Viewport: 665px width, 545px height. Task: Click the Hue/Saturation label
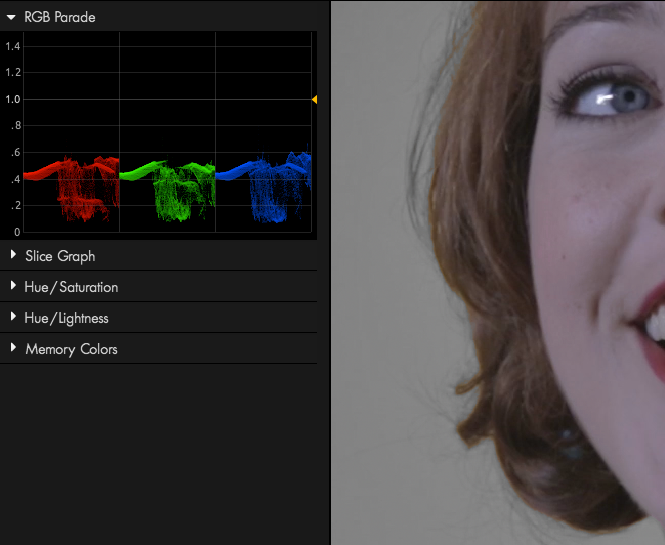coord(71,287)
